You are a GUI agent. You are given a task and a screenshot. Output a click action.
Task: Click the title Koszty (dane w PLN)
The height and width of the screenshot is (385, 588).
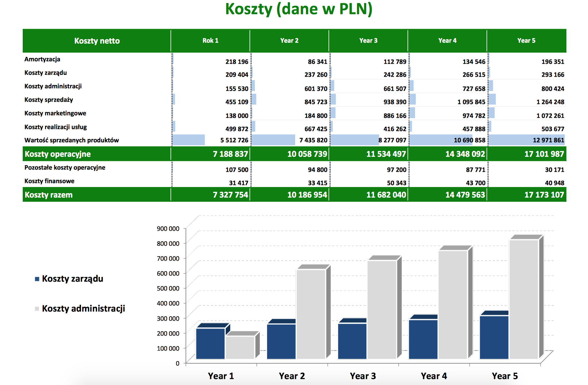299,9
